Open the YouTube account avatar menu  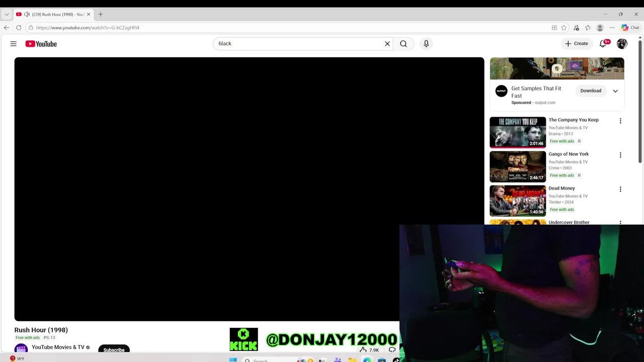622,44
